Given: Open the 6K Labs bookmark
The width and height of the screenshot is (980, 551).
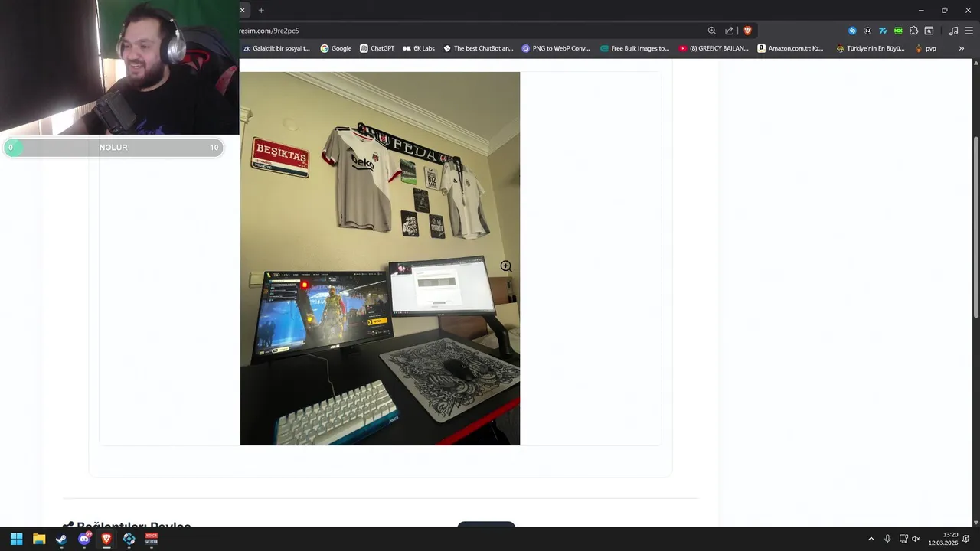Looking at the screenshot, I should [x=418, y=48].
